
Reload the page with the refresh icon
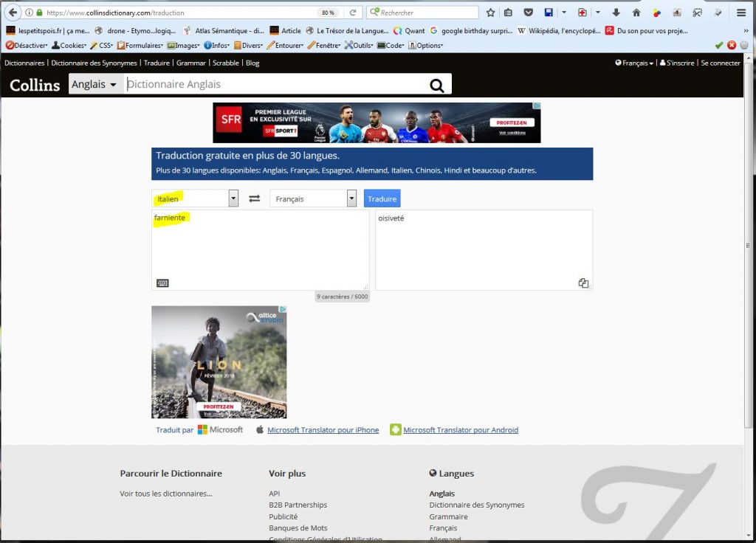coord(353,13)
